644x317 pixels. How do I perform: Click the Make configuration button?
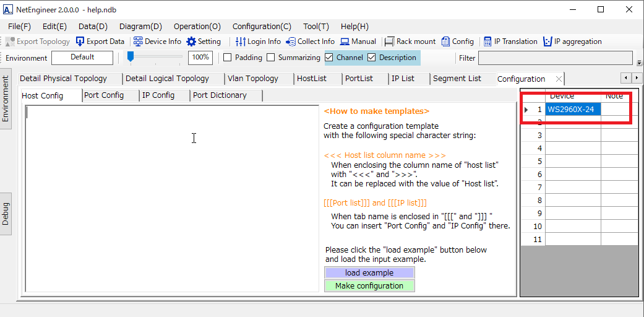[x=369, y=286]
